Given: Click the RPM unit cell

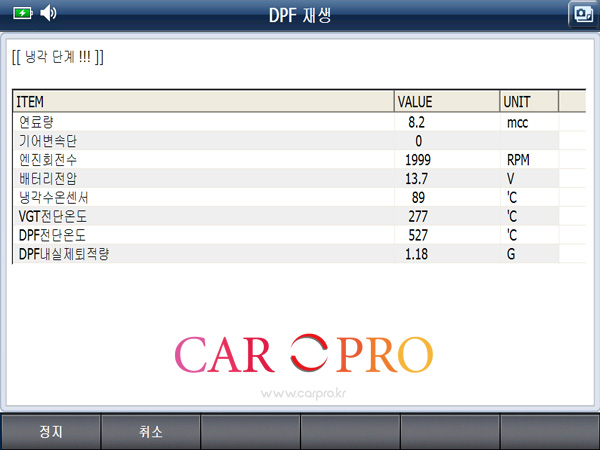Looking at the screenshot, I should tap(518, 160).
